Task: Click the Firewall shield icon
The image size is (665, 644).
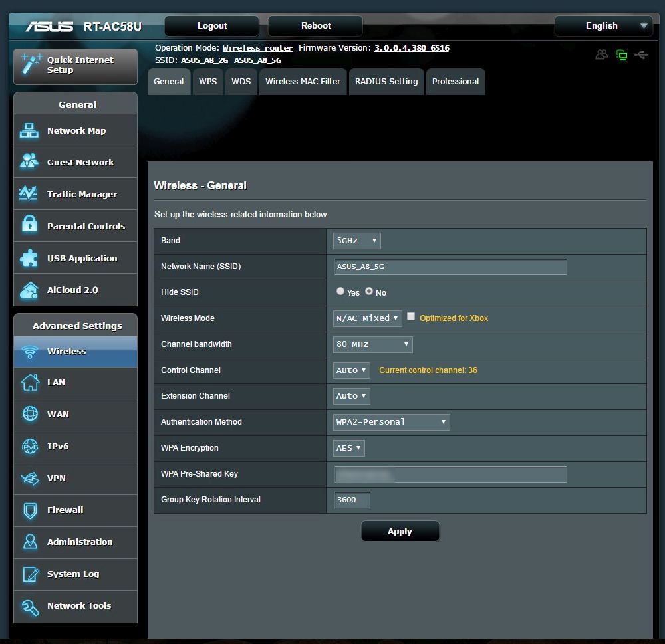Action: click(30, 510)
